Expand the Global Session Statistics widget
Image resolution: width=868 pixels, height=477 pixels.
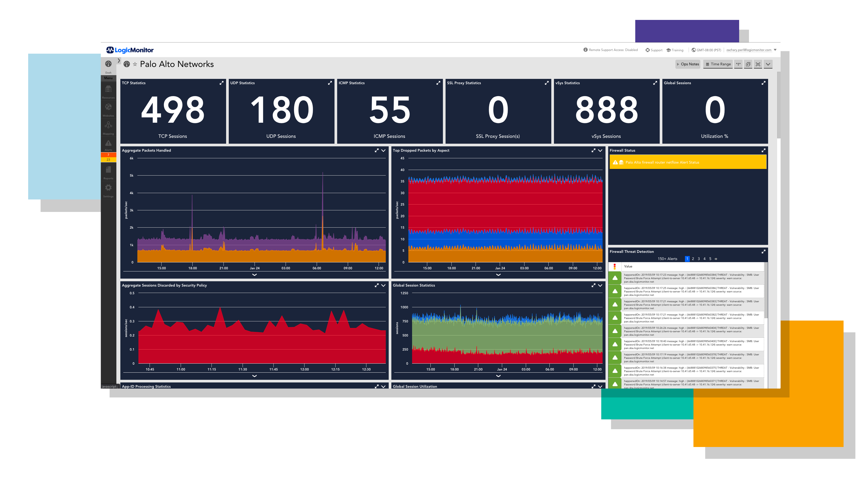[x=593, y=285]
